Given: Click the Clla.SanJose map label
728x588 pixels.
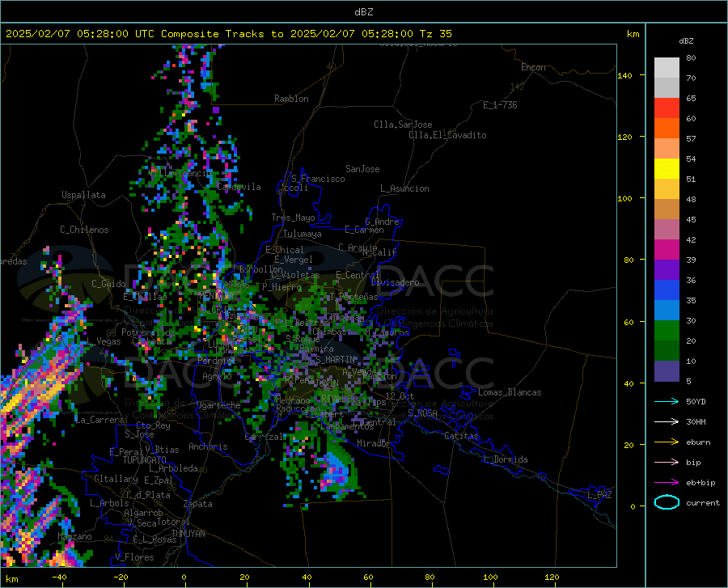Looking at the screenshot, I should [403, 125].
